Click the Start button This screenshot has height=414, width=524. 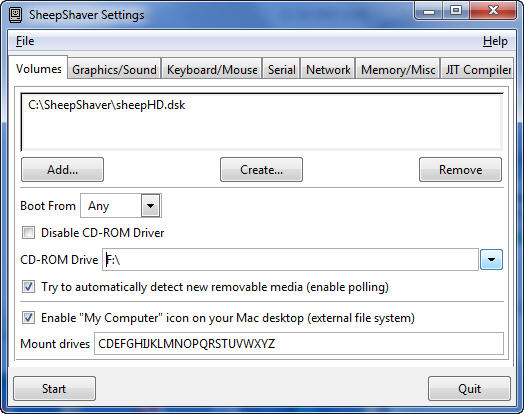point(54,389)
